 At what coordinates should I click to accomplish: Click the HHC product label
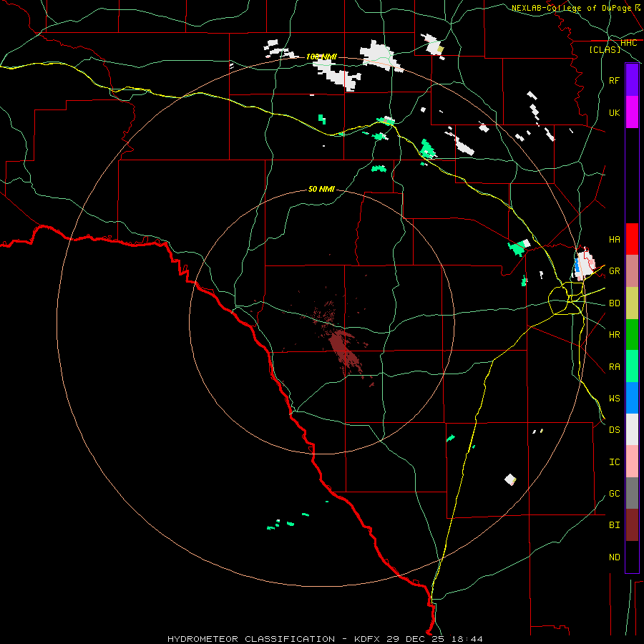pyautogui.click(x=628, y=43)
